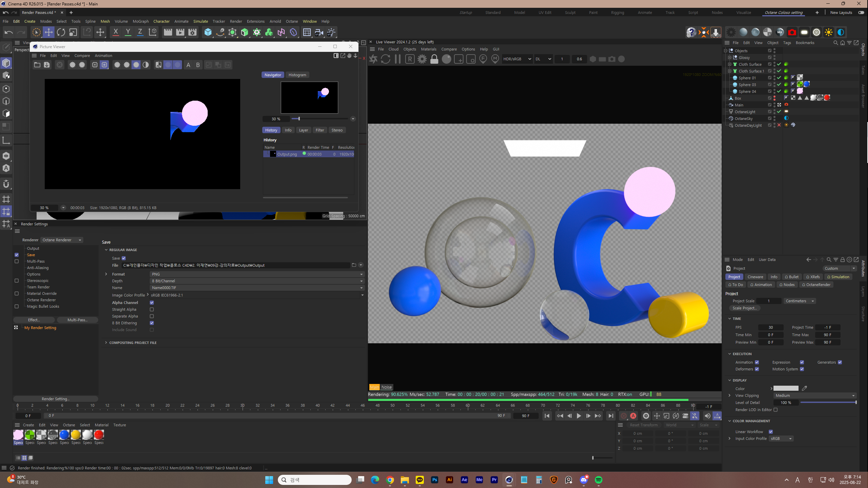This screenshot has width=868, height=488.
Task: Switch to the Layer tab in Picture Viewer
Action: click(304, 130)
